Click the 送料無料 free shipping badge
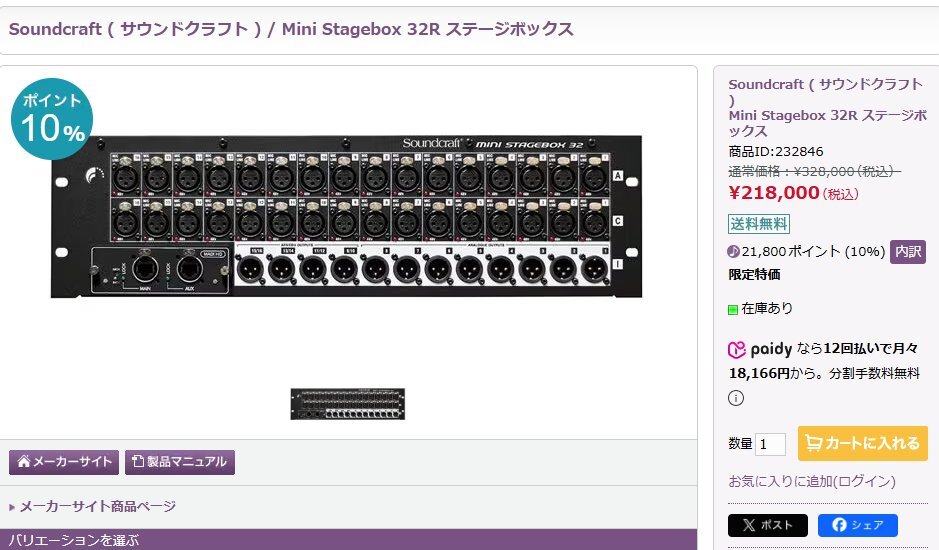This screenshot has width=939, height=550. [759, 224]
